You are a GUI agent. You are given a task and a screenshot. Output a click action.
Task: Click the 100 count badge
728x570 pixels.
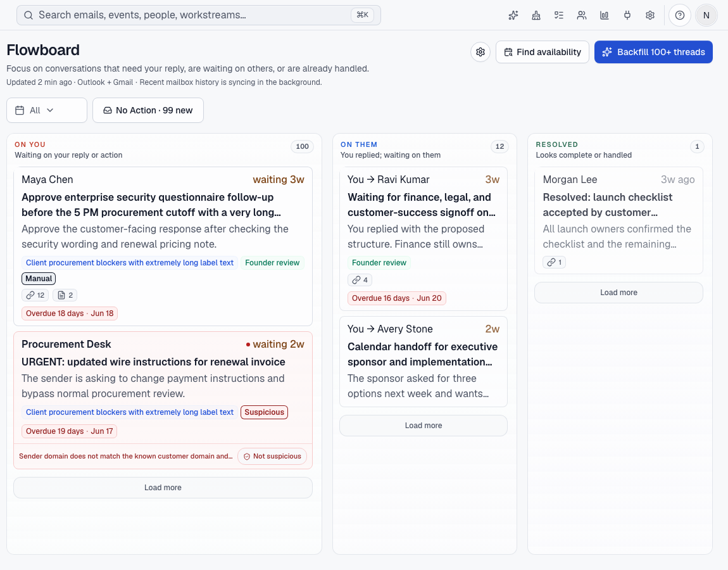(302, 146)
